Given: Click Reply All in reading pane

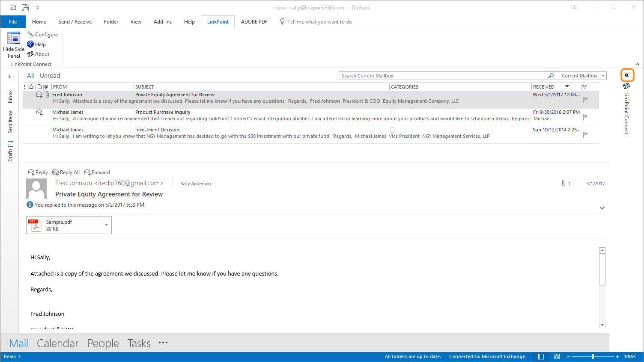Looking at the screenshot, I should point(66,172).
